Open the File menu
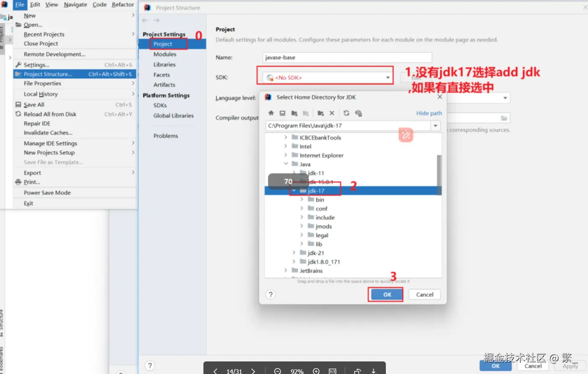 [x=20, y=5]
